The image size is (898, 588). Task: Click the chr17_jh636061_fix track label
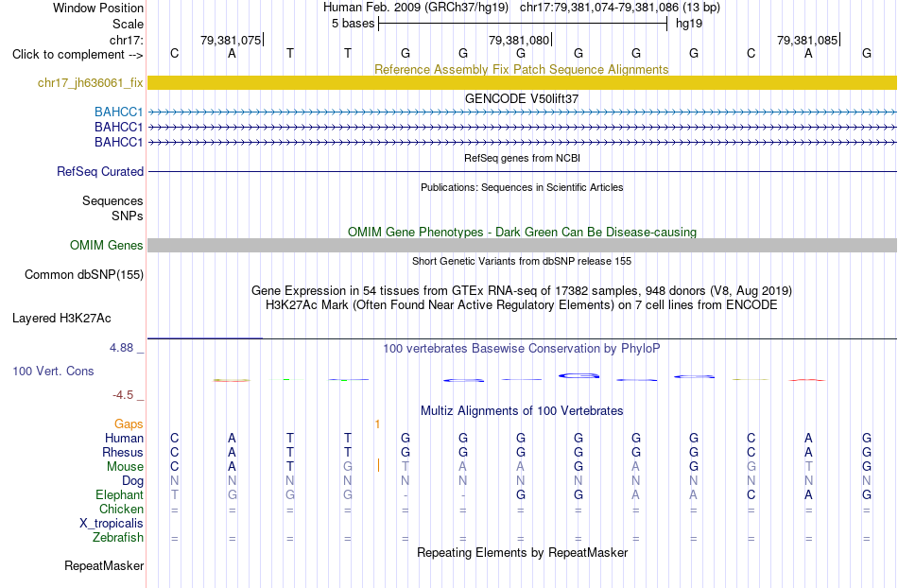point(90,83)
